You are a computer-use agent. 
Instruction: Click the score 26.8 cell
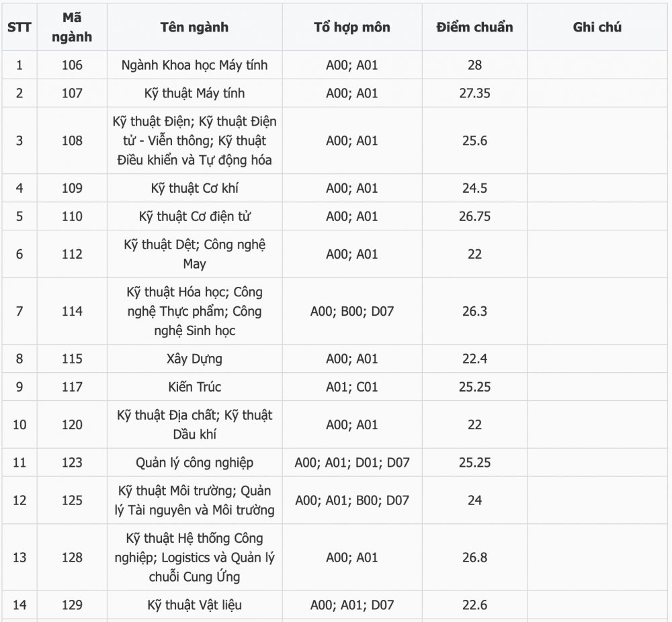(474, 557)
